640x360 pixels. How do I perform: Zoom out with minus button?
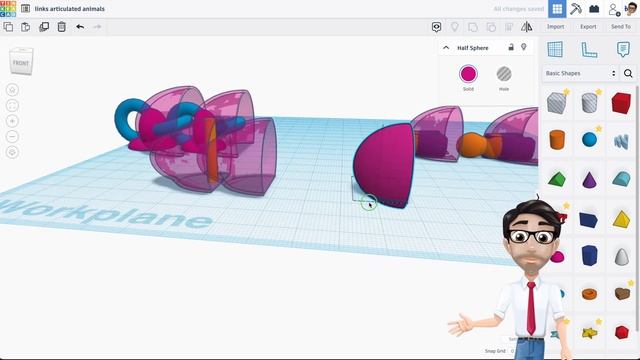[13, 136]
